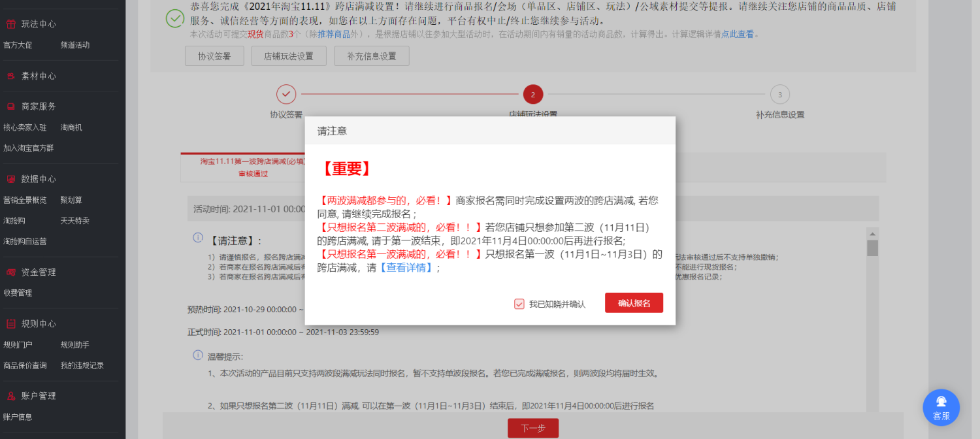The width and height of the screenshot is (980, 439).
Task: Open 资金管理 menu heading
Action: click(x=39, y=272)
